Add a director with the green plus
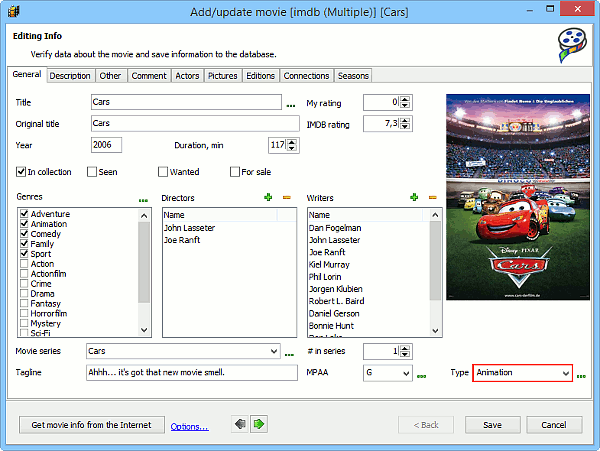Screen dimensions: 600x451 click(x=268, y=197)
